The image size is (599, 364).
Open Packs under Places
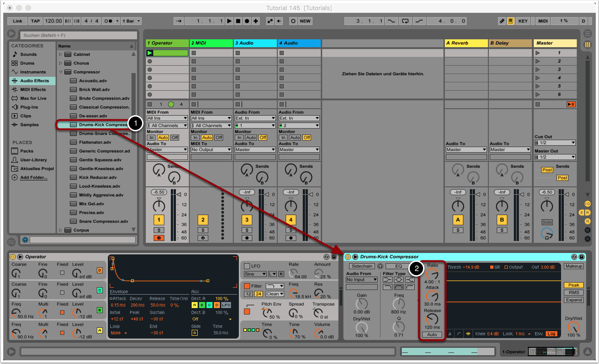[27, 151]
